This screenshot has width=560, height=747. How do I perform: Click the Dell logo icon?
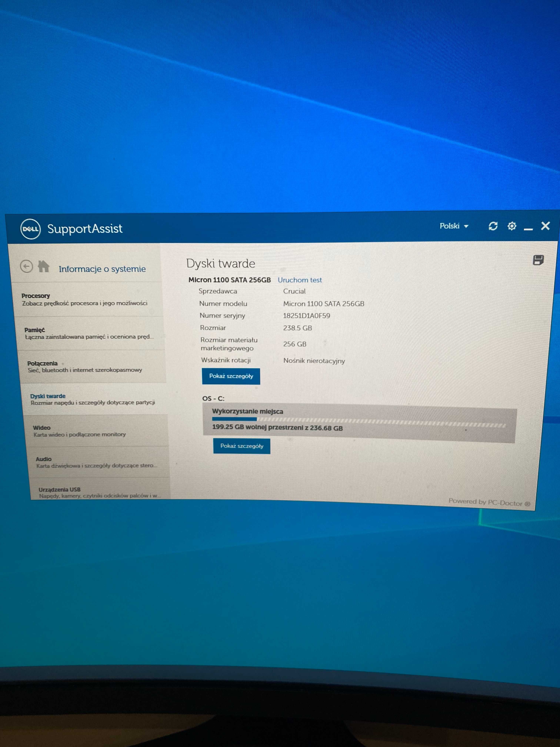[x=30, y=229]
